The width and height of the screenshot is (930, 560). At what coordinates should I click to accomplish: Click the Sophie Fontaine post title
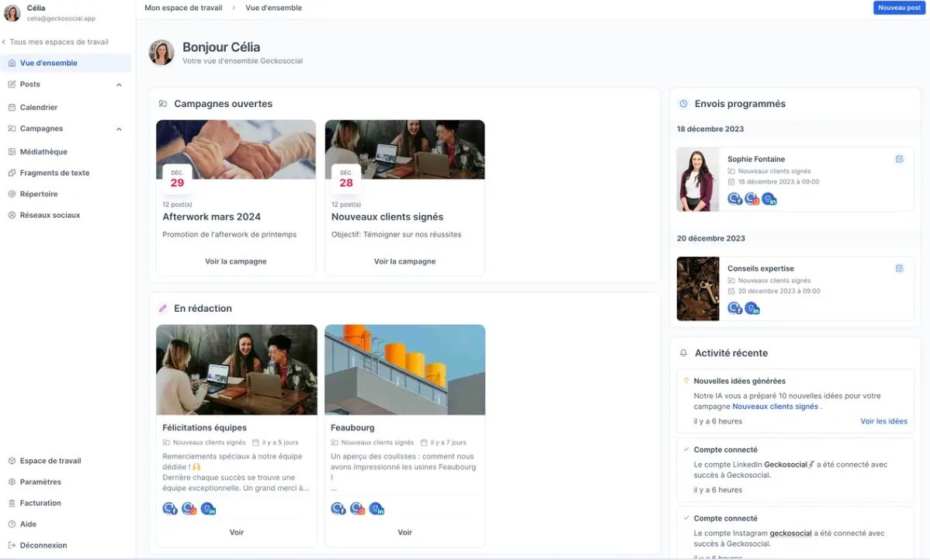click(x=755, y=160)
